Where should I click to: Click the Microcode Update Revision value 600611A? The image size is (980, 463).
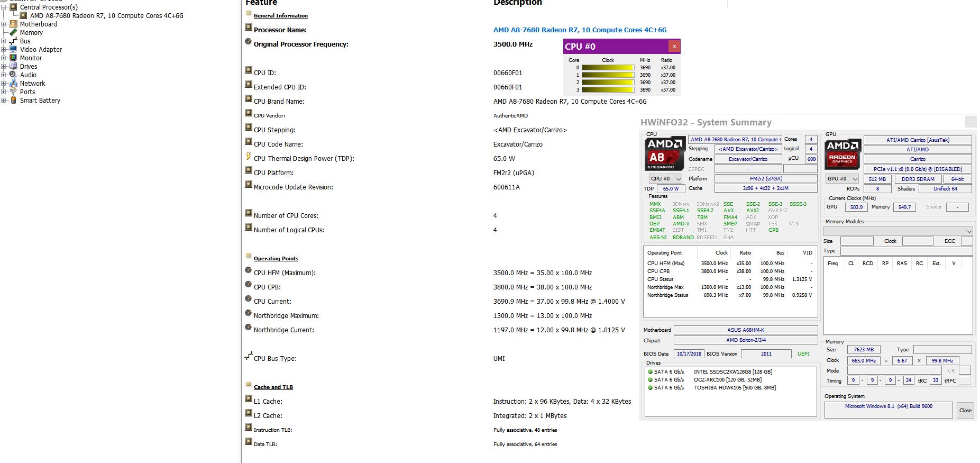point(506,187)
